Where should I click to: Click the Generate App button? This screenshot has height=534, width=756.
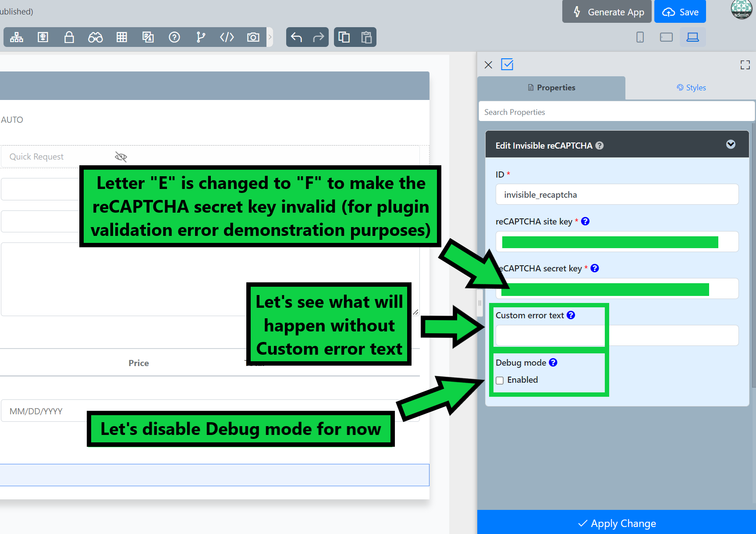coord(608,12)
